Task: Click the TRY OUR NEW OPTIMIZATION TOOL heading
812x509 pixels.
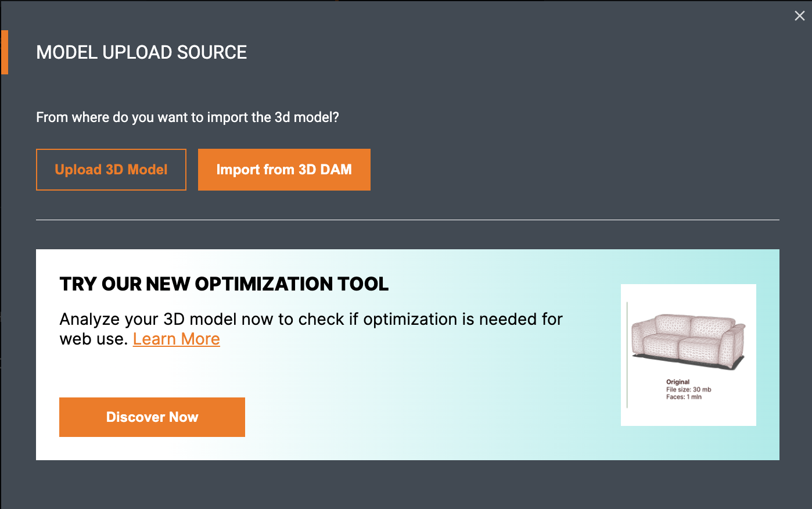Action: [x=224, y=284]
